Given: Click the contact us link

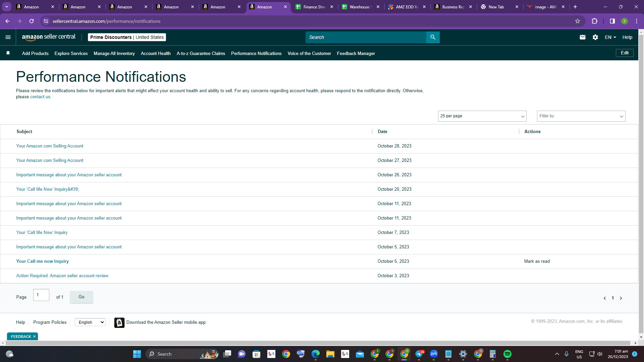Looking at the screenshot, I should (x=40, y=97).
